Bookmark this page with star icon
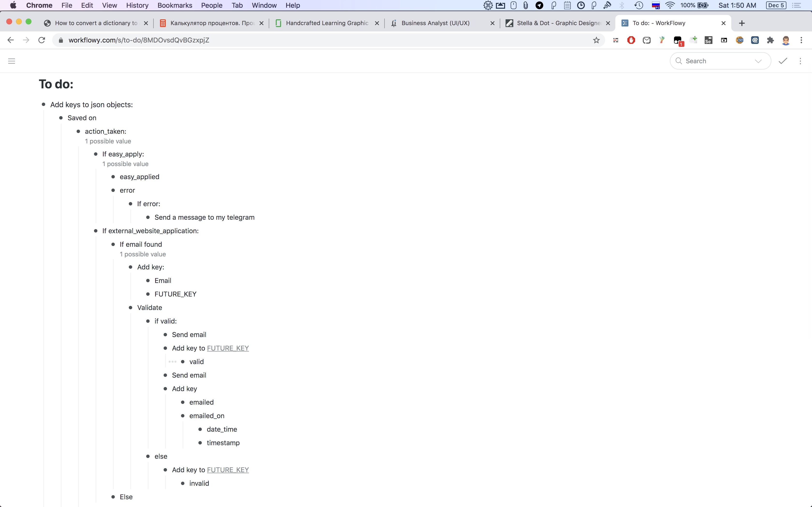Image resolution: width=812 pixels, height=507 pixels. tap(596, 40)
